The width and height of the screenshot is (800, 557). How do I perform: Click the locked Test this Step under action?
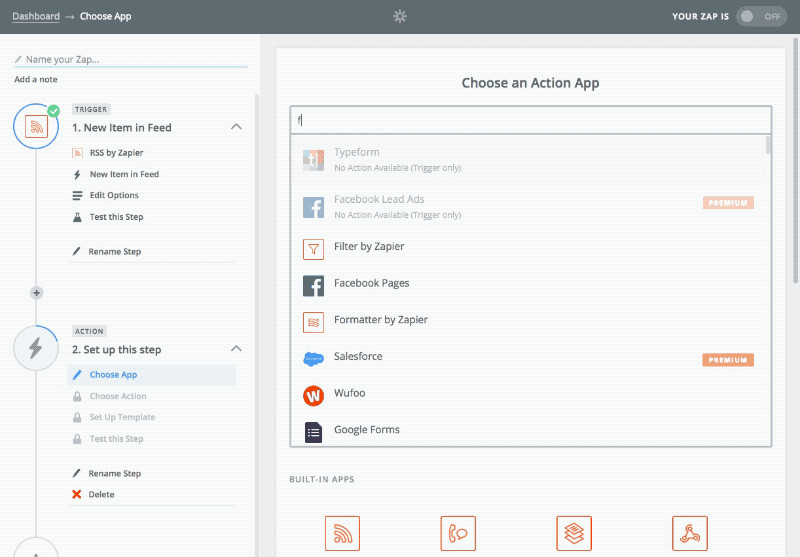(116, 439)
